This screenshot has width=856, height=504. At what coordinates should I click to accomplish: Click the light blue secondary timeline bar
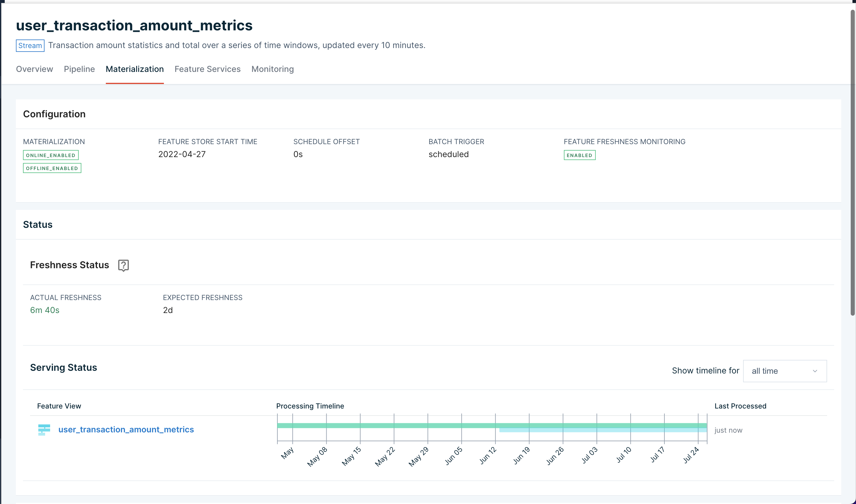(603, 430)
